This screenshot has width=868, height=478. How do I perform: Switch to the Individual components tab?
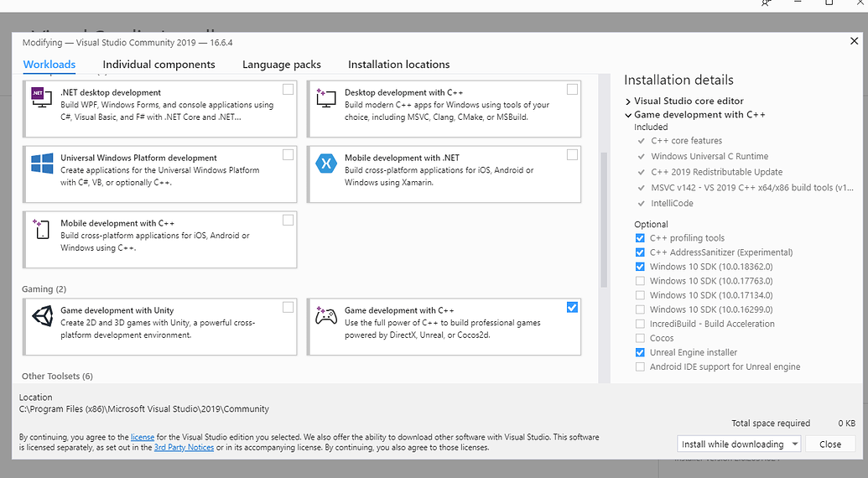pyautogui.click(x=159, y=65)
